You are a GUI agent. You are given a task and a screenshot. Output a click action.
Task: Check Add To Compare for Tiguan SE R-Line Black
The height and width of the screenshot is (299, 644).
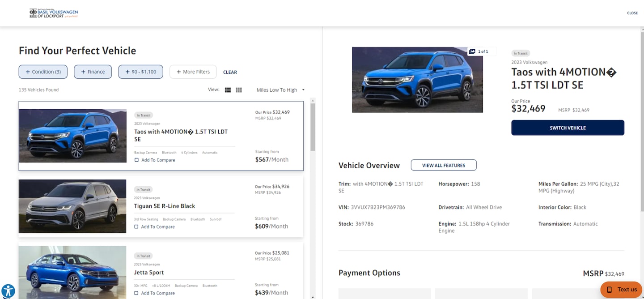pos(137,227)
